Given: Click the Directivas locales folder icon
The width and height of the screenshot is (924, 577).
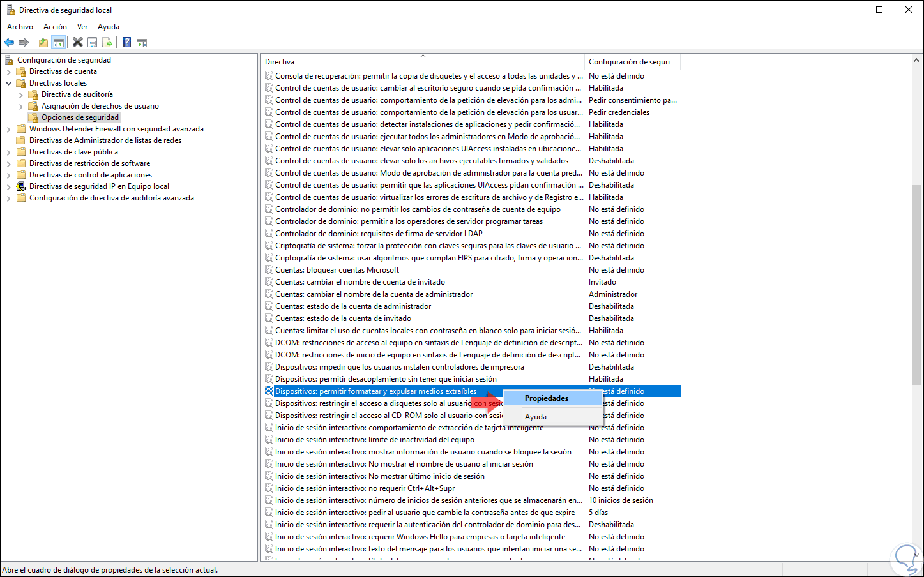Looking at the screenshot, I should click(x=21, y=83).
